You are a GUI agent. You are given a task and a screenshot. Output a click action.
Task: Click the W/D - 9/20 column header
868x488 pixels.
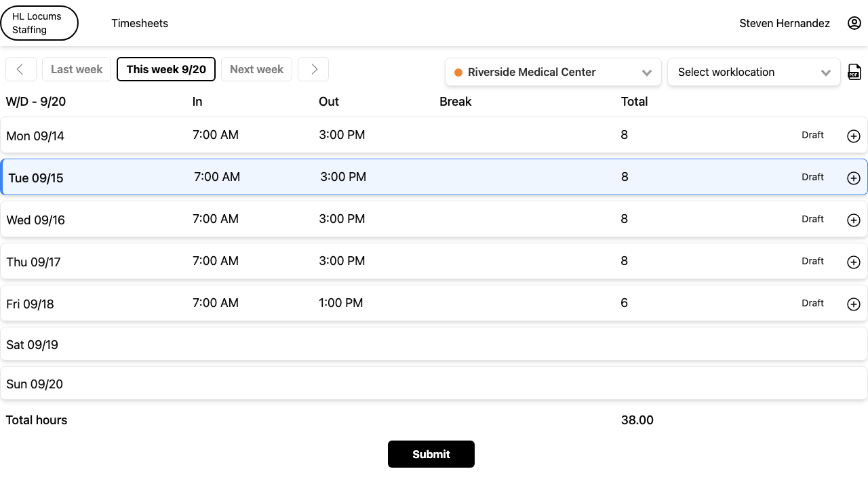pyautogui.click(x=36, y=102)
